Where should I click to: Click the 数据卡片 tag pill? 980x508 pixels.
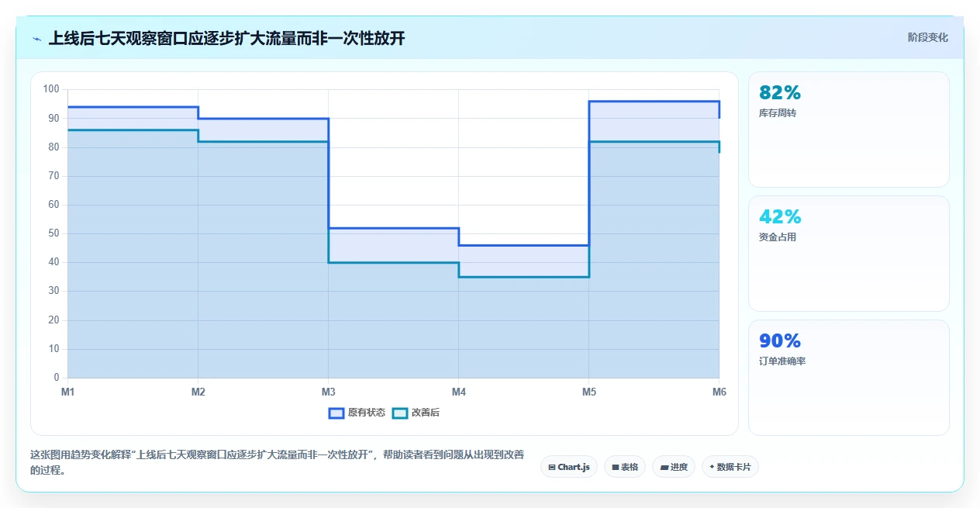730,467
